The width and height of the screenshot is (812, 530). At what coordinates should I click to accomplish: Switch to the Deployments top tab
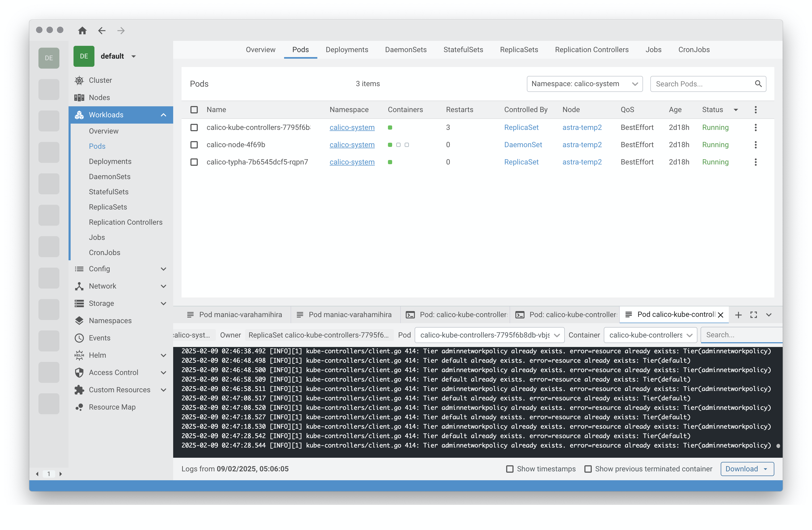347,49
